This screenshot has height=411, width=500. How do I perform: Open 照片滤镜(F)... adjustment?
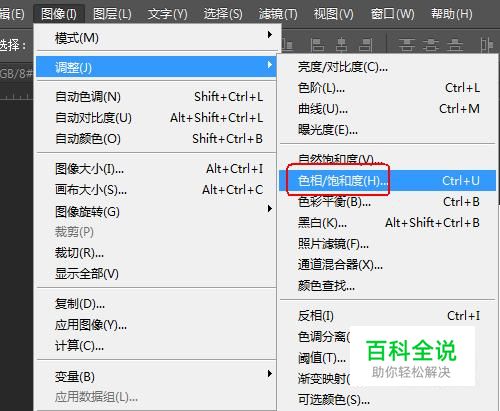(x=387, y=244)
